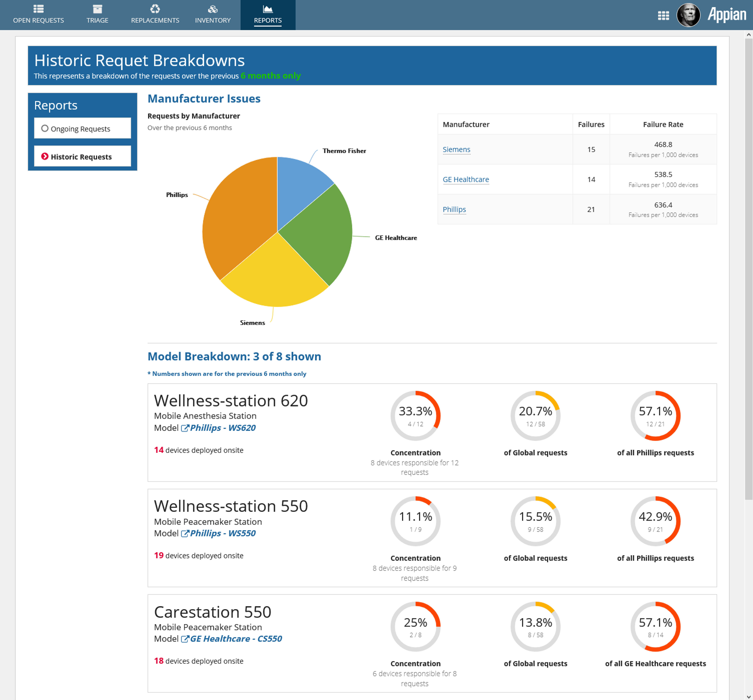The width and height of the screenshot is (753, 700).
Task: Open the user profile avatar
Action: tap(688, 15)
